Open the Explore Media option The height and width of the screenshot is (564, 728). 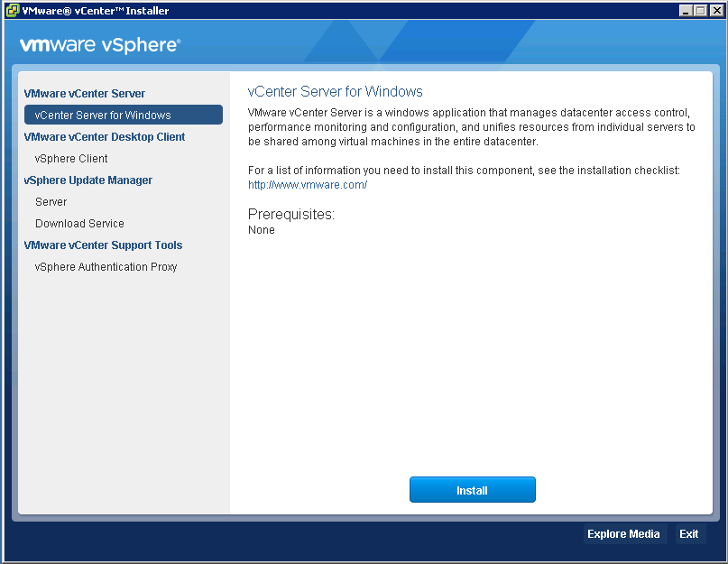[x=624, y=533]
